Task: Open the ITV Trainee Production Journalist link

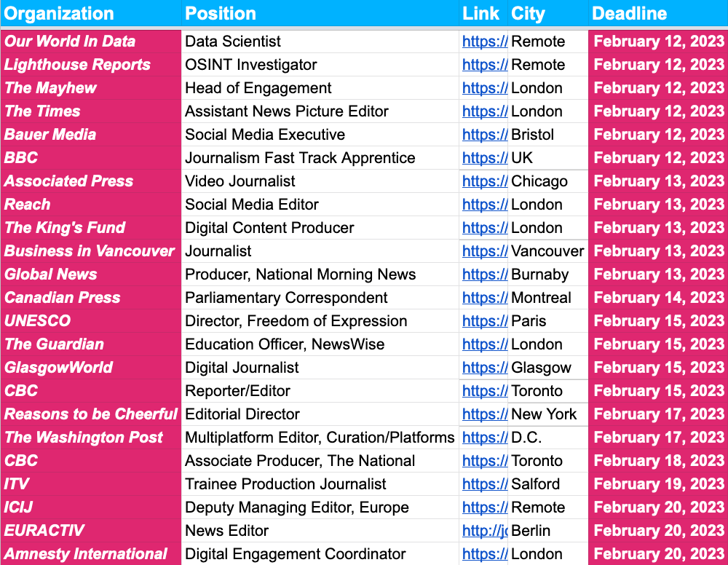Action: (484, 484)
